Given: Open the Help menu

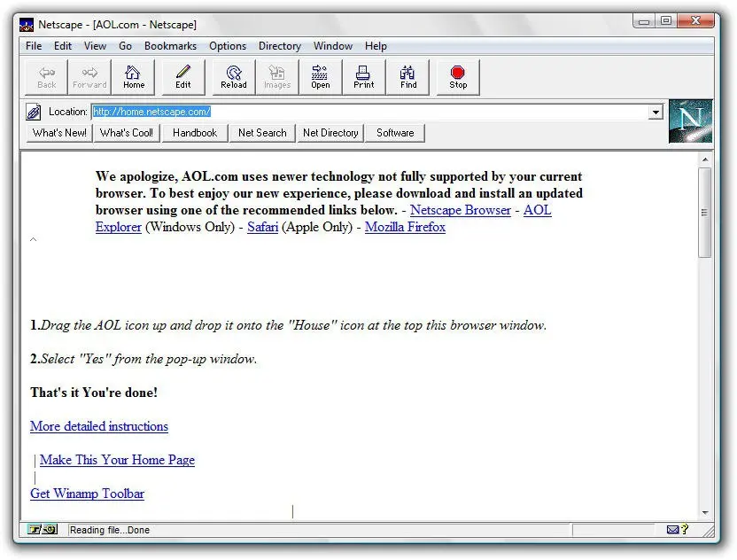Looking at the screenshot, I should point(376,46).
